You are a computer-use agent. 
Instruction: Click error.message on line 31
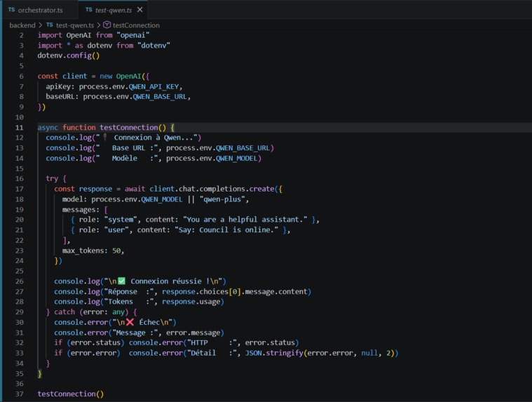tap(193, 333)
